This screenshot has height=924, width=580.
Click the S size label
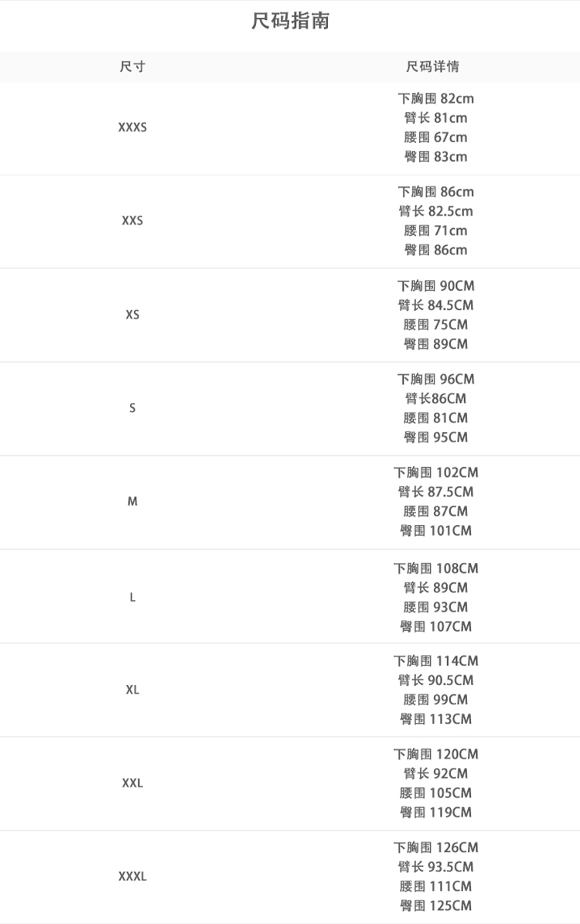[132, 408]
